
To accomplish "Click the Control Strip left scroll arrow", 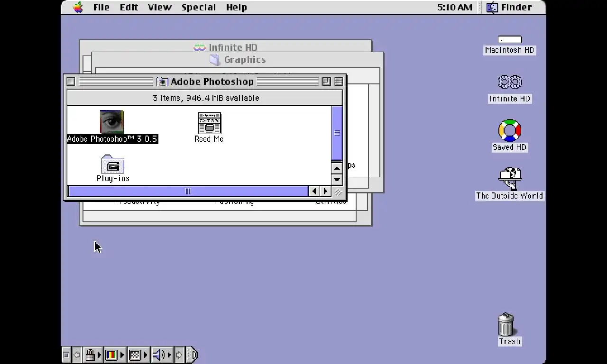I will [76, 355].
